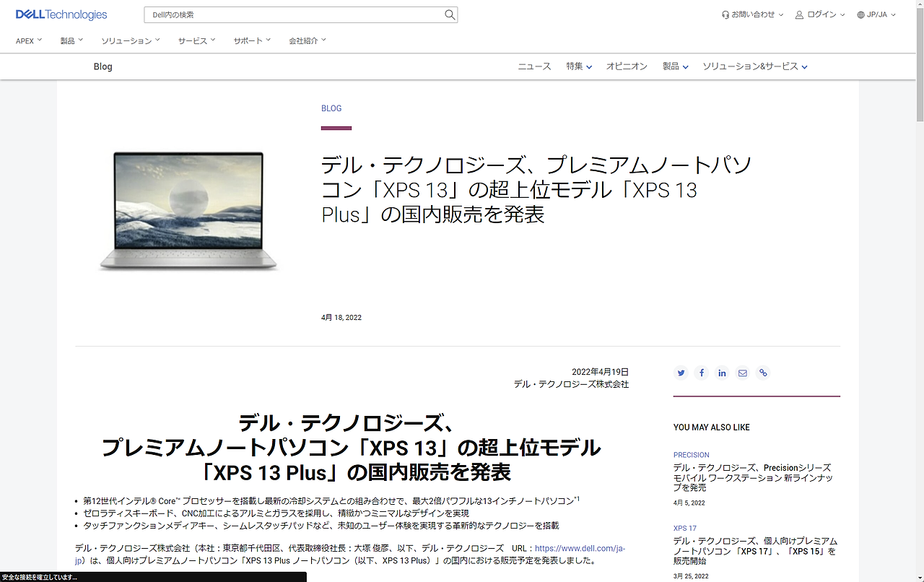Share the article on Twitter
Image resolution: width=924 pixels, height=582 pixels.
pyautogui.click(x=681, y=373)
